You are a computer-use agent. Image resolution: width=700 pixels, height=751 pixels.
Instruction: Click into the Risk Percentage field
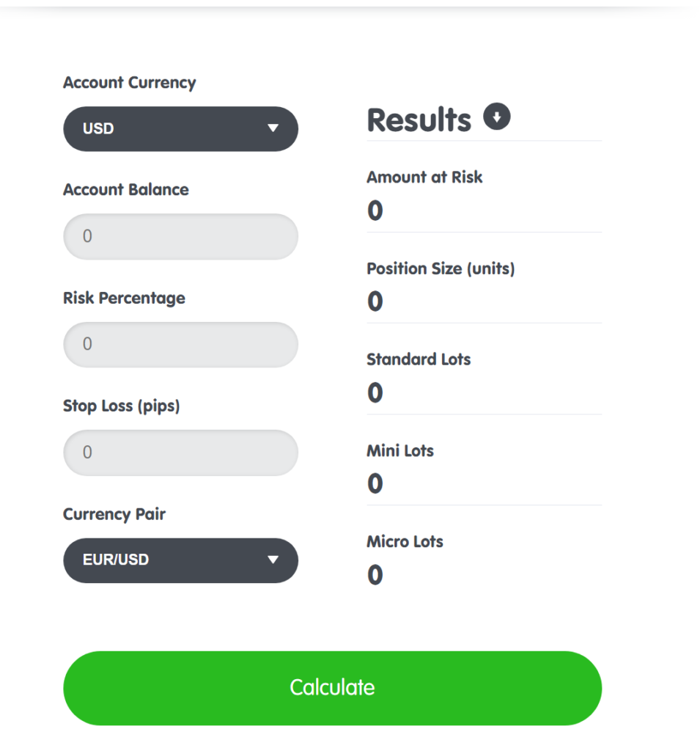180,345
